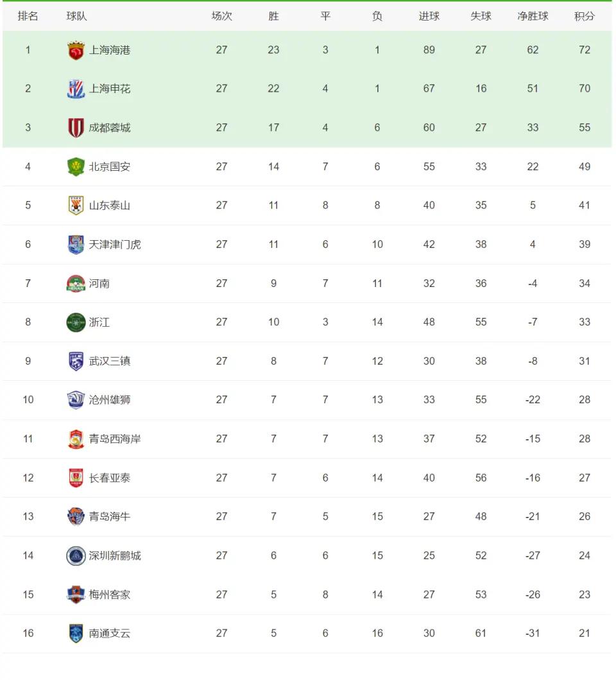Open the 青岛西海岸 team name link
The height and width of the screenshot is (680, 616).
coord(115,439)
